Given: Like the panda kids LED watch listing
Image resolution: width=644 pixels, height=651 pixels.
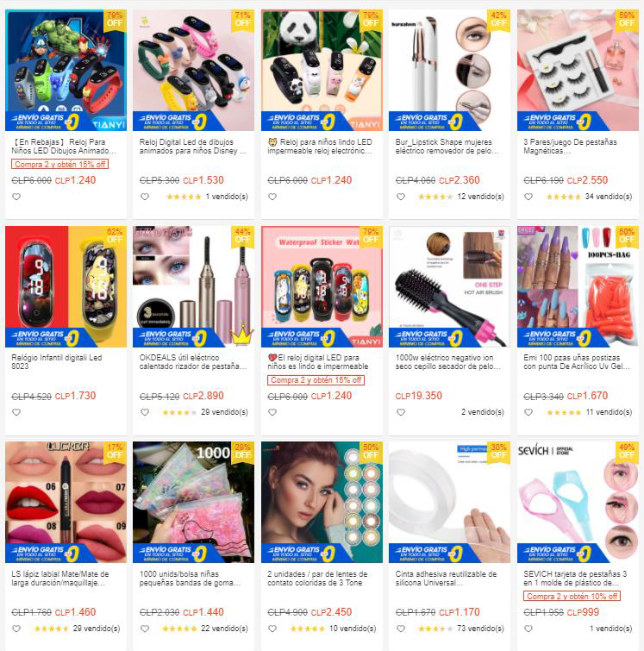Looking at the screenshot, I should tap(272, 197).
